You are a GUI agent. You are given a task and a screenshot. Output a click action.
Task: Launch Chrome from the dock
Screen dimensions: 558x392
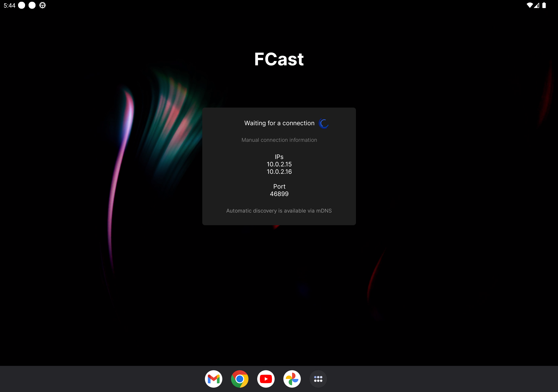[240, 379]
